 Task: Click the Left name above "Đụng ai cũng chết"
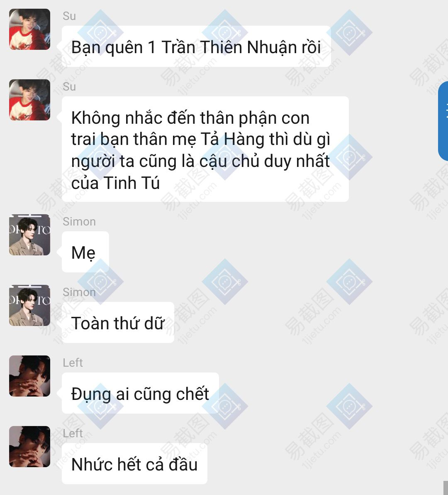(x=73, y=363)
